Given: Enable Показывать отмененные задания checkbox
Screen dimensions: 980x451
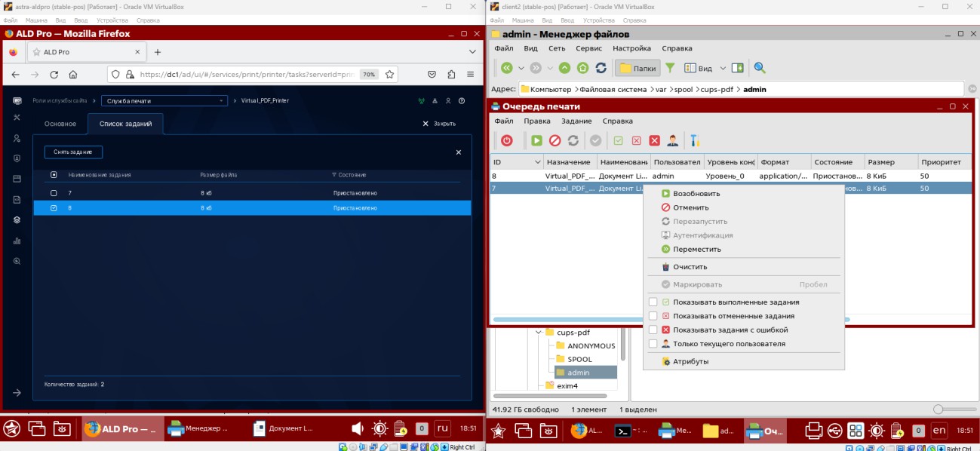Looking at the screenshot, I should point(653,316).
